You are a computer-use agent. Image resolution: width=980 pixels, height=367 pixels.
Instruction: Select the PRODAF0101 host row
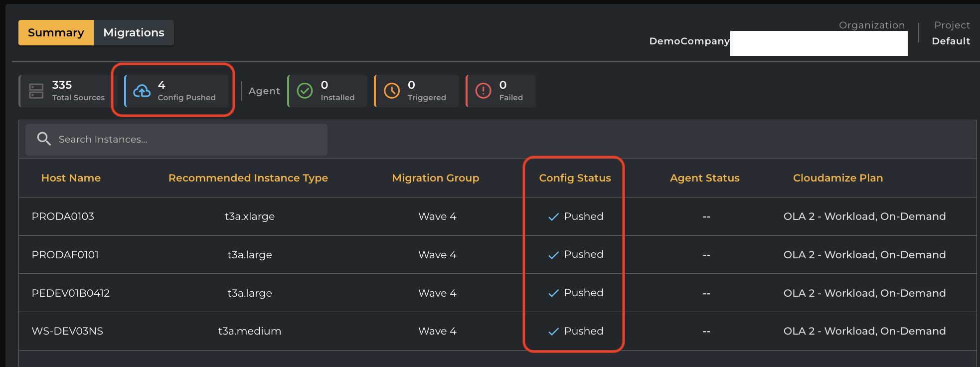[65, 255]
